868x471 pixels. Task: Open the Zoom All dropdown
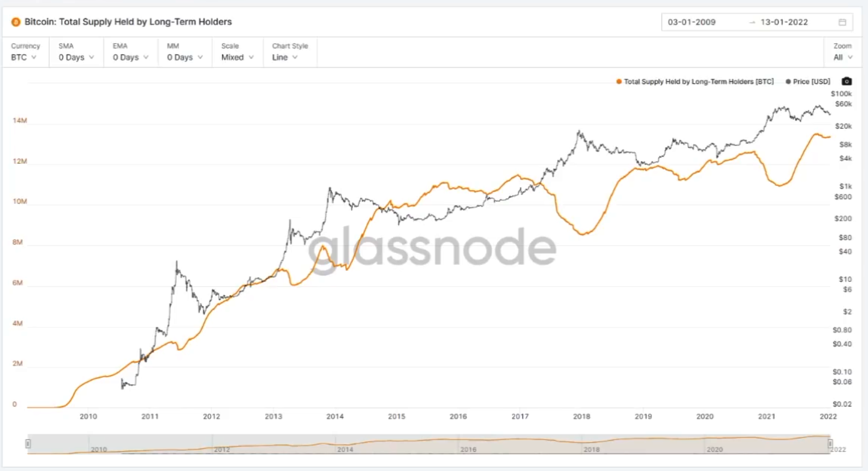(x=843, y=52)
